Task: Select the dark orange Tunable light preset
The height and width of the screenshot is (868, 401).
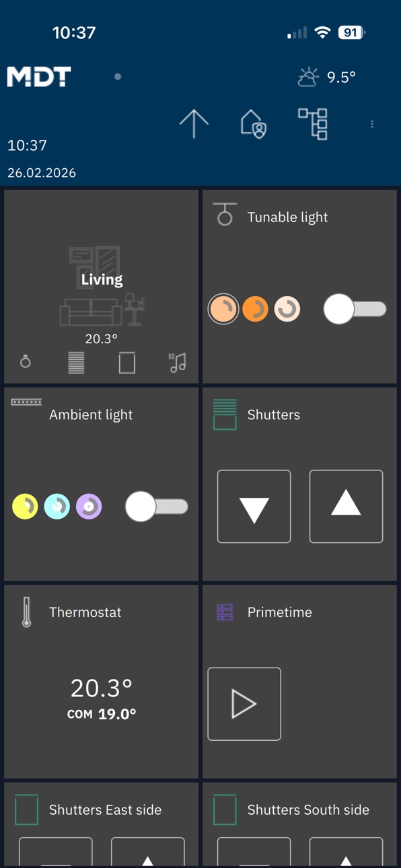Action: (255, 310)
